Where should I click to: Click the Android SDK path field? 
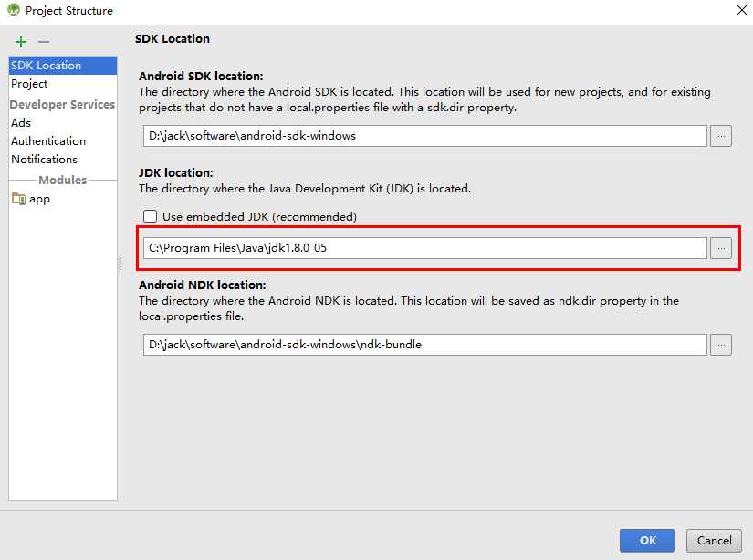[424, 136]
